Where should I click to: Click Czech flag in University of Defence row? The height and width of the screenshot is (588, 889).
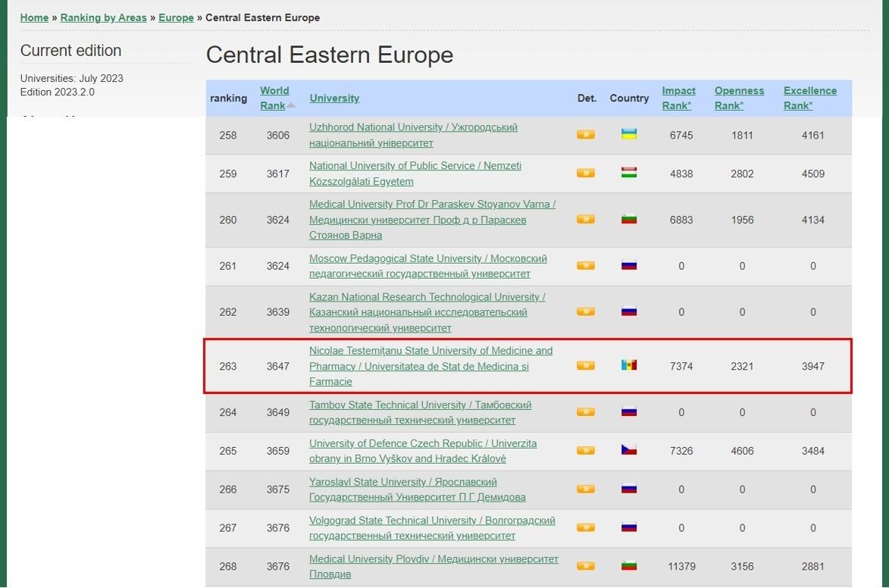click(x=628, y=450)
